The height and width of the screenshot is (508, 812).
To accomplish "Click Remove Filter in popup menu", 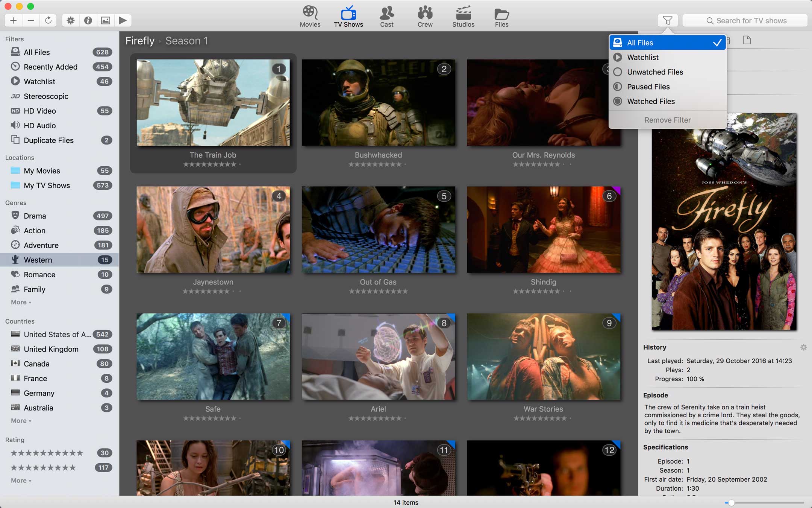I will (668, 120).
